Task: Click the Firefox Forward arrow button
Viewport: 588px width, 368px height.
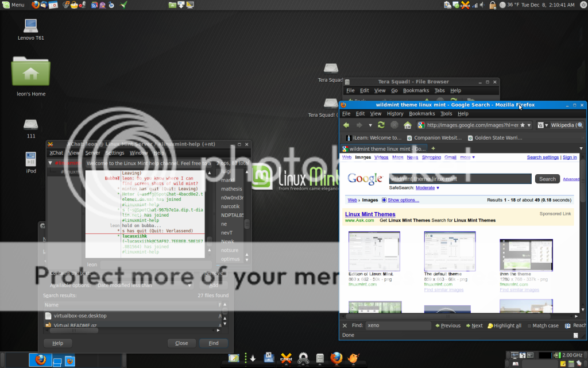Action: [359, 125]
